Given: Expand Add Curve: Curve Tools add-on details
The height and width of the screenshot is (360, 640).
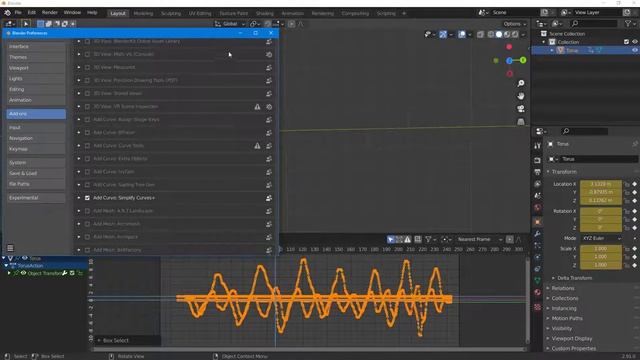Looking at the screenshot, I should [79, 146].
